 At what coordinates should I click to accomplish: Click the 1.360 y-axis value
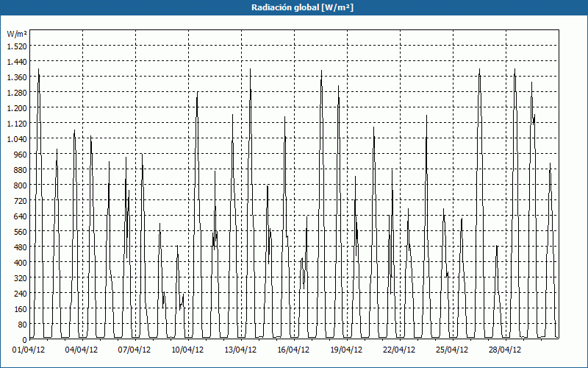pos(17,77)
